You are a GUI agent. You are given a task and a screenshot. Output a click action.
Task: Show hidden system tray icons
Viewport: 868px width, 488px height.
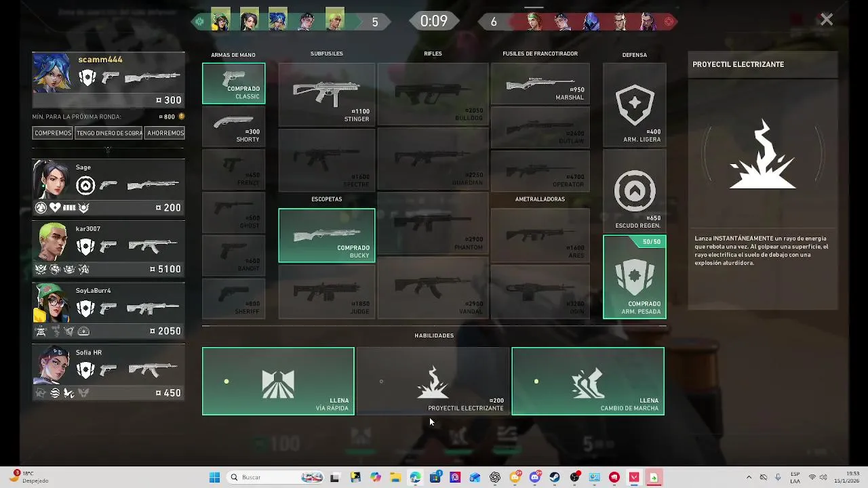[x=749, y=477]
